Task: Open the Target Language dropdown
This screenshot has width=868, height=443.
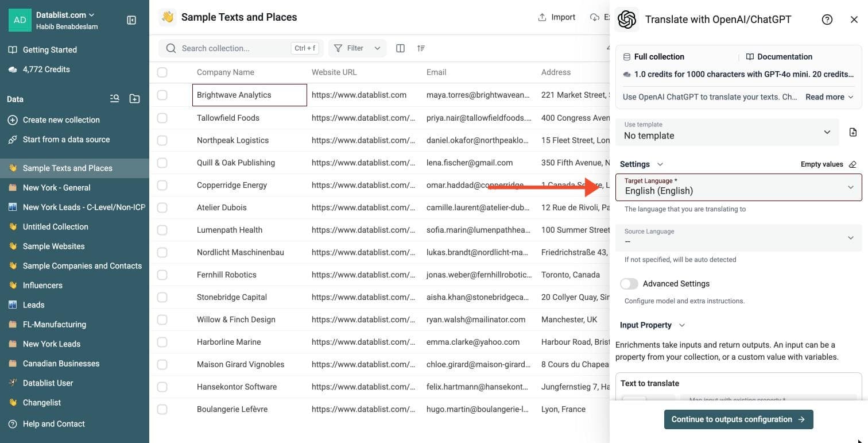Action: (739, 187)
